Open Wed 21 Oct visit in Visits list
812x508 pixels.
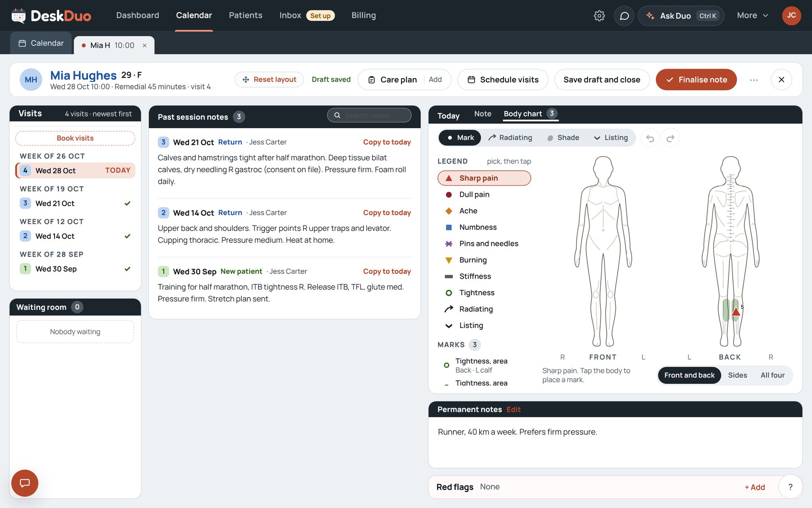(x=75, y=203)
